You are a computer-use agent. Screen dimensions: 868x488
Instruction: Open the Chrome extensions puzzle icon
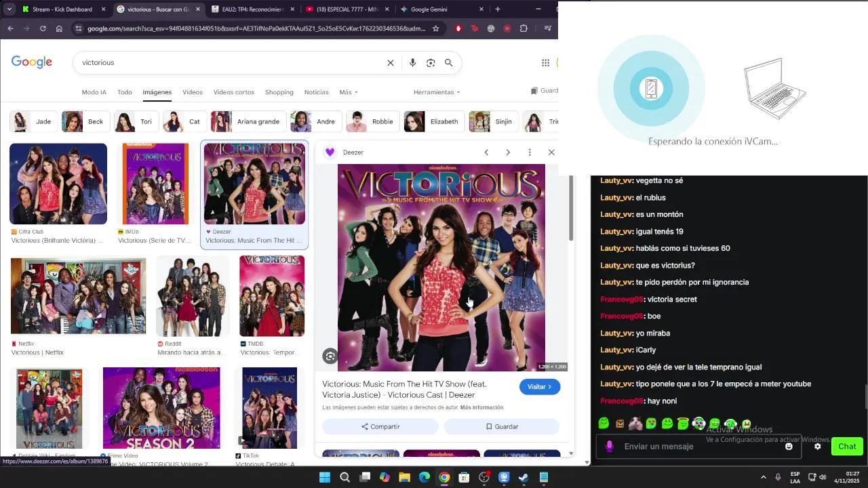pos(524,28)
